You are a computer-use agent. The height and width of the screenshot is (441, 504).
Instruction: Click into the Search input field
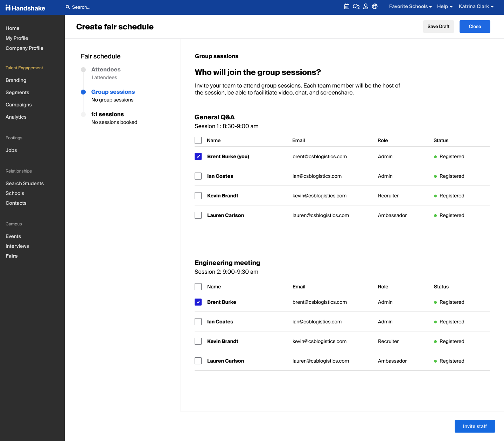pos(105,7)
